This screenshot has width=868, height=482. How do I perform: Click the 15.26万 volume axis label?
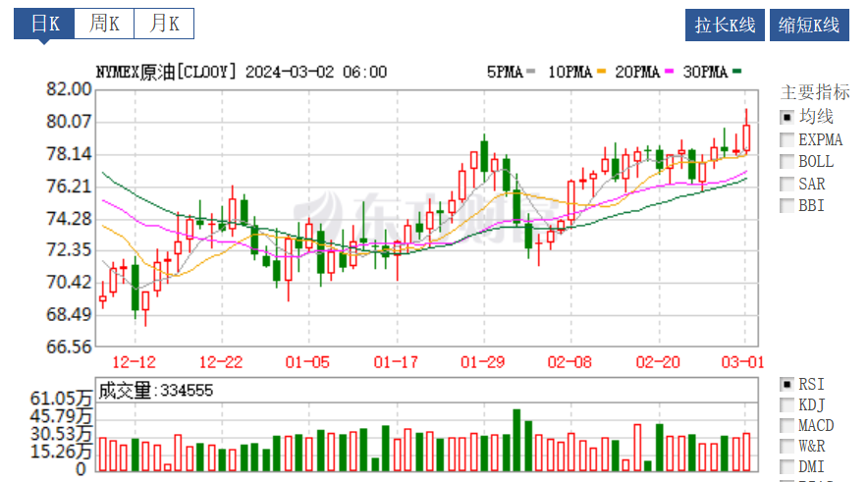click(x=61, y=452)
